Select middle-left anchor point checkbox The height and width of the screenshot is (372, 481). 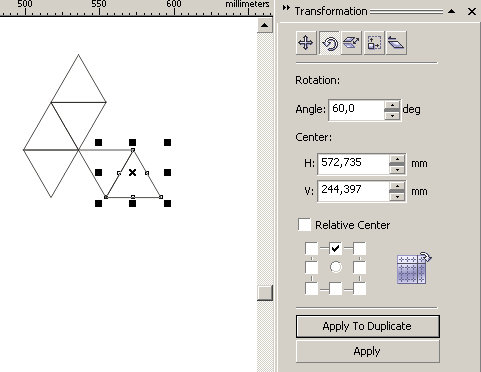click(x=311, y=267)
